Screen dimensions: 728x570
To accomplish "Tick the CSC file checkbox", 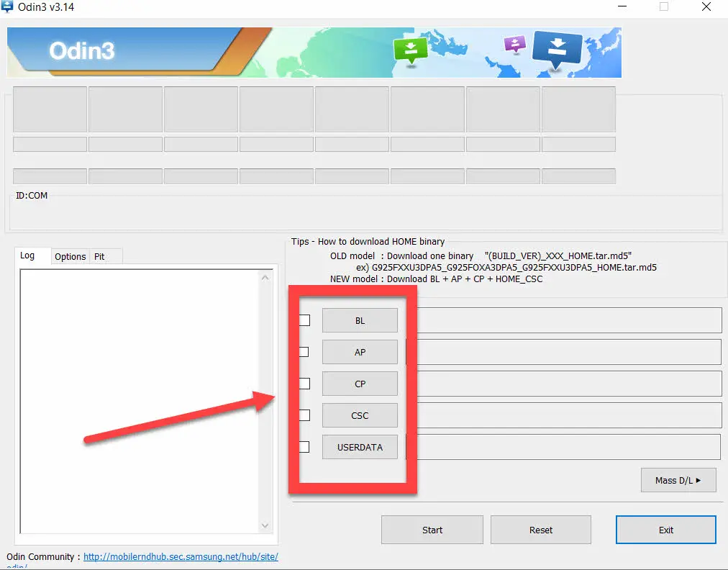I will 304,415.
